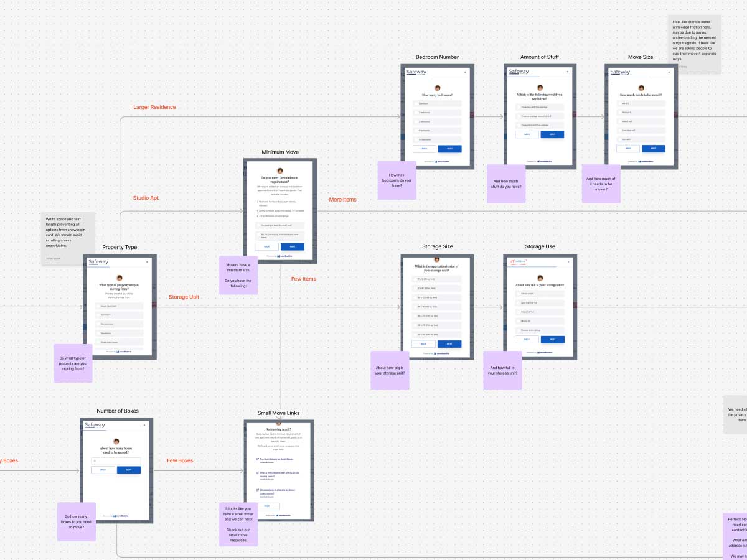Viewport: 747px width, 560px height.
Task: Open the header caret in the Bedroom Number card
Action: pos(465,72)
